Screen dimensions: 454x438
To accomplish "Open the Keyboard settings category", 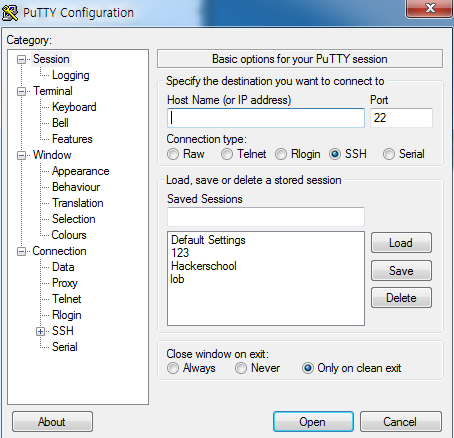I will coord(74,107).
